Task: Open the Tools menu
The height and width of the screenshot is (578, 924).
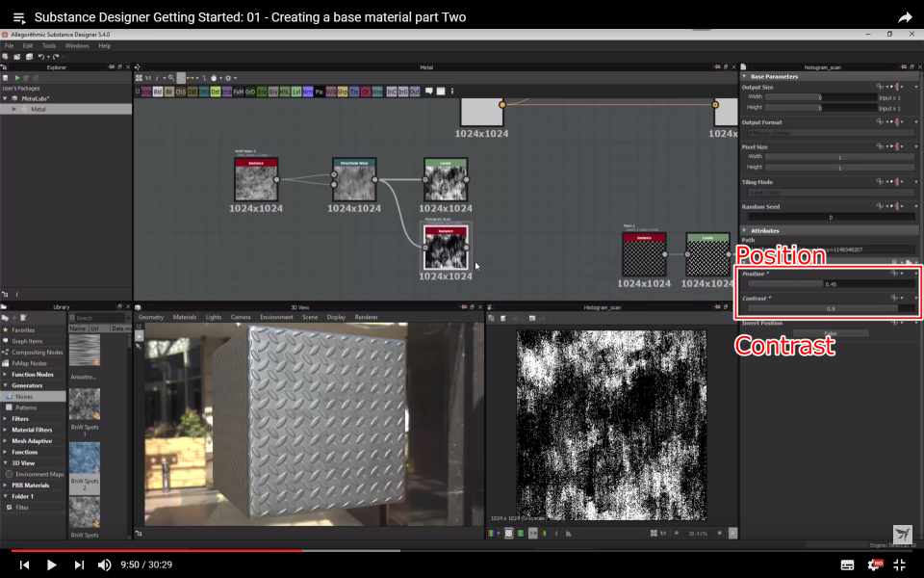Action: pyautogui.click(x=49, y=45)
